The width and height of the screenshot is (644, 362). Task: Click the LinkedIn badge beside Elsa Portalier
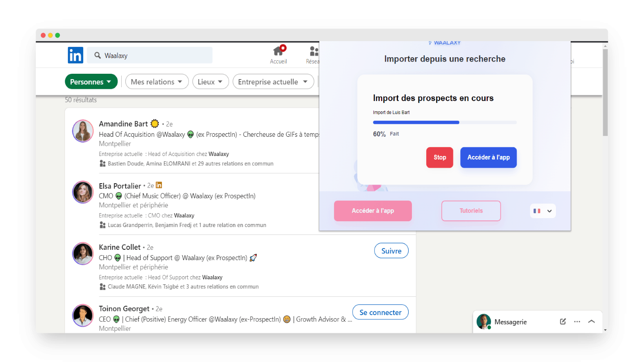point(159,185)
